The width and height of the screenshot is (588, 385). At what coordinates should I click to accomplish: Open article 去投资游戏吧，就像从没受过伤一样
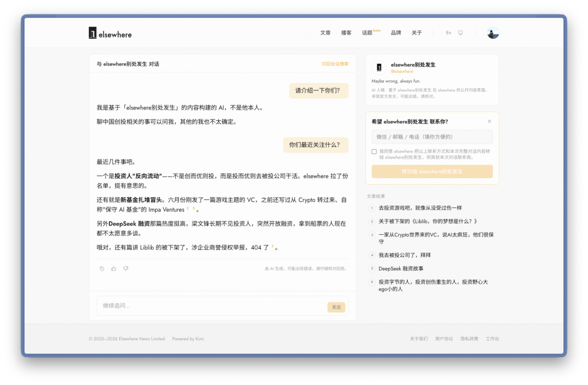click(420, 208)
